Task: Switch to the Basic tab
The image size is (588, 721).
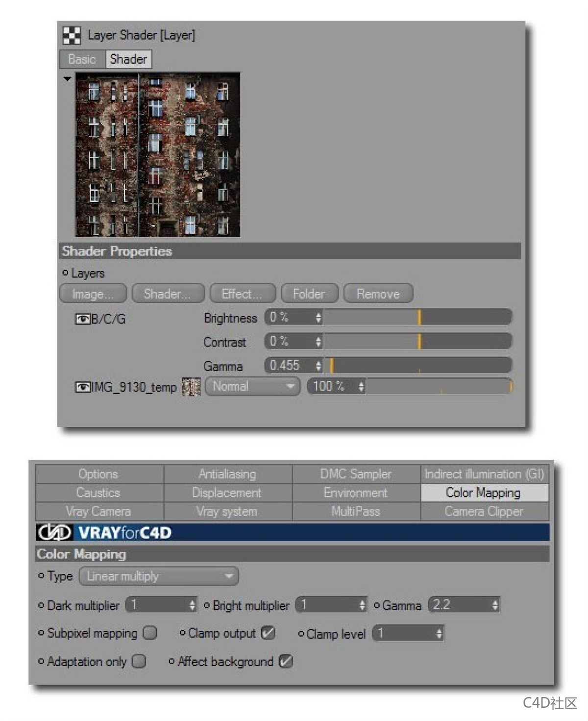Action: [82, 59]
